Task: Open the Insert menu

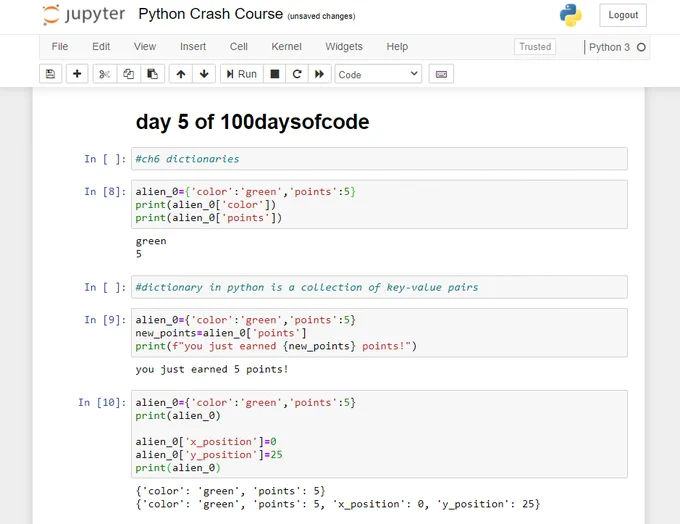Action: pyautogui.click(x=193, y=47)
